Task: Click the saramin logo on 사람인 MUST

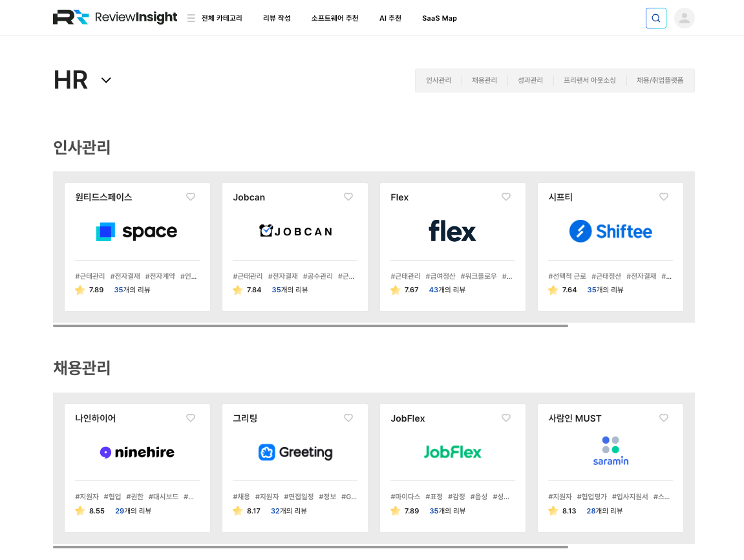Action: coord(610,451)
